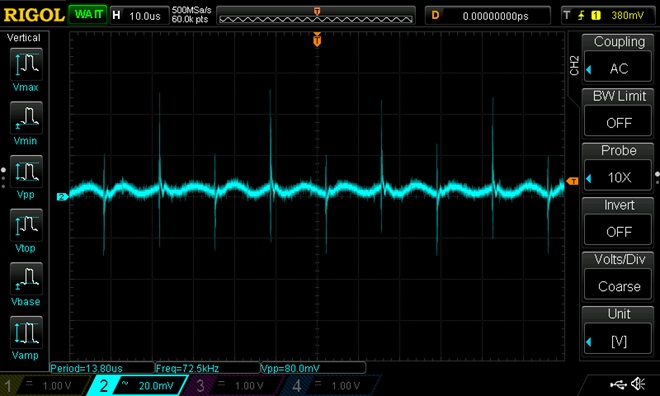The image size is (660, 396).
Task: Click the memory waveform overview bar
Action: (316, 16)
